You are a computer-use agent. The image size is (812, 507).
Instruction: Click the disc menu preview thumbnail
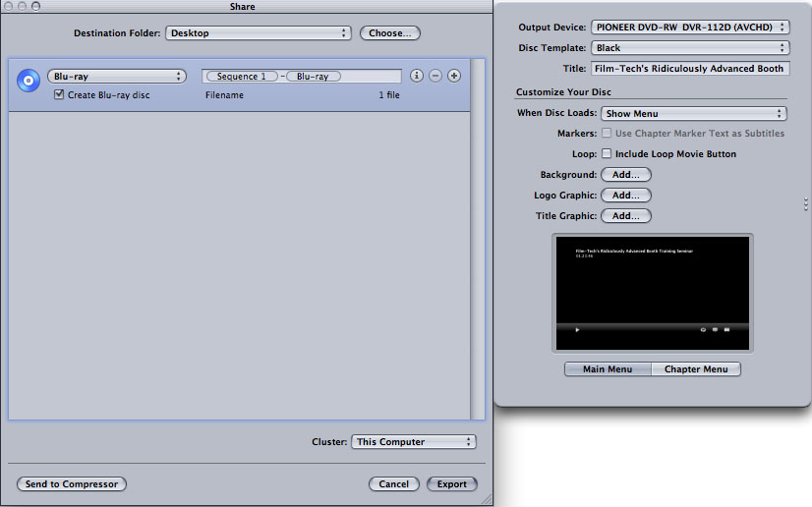tap(653, 293)
